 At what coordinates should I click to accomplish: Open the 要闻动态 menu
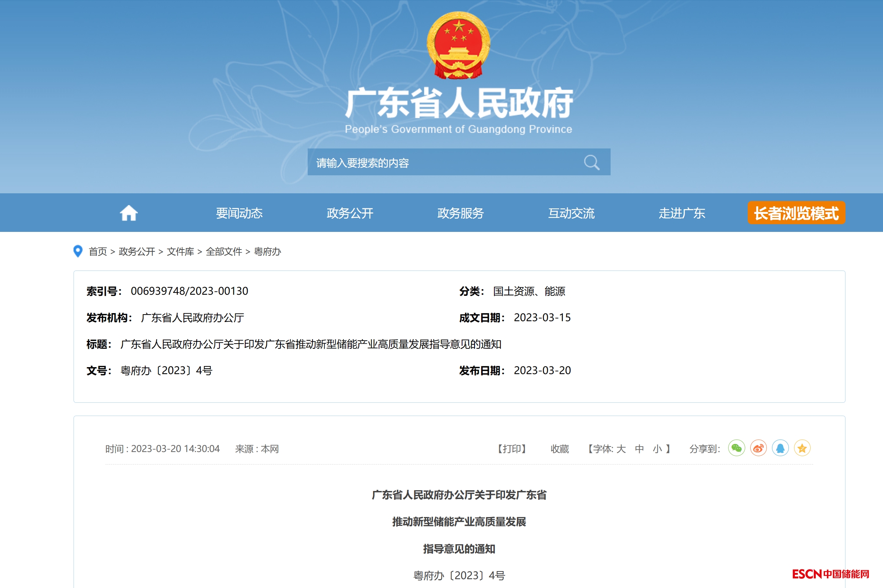[x=239, y=213]
